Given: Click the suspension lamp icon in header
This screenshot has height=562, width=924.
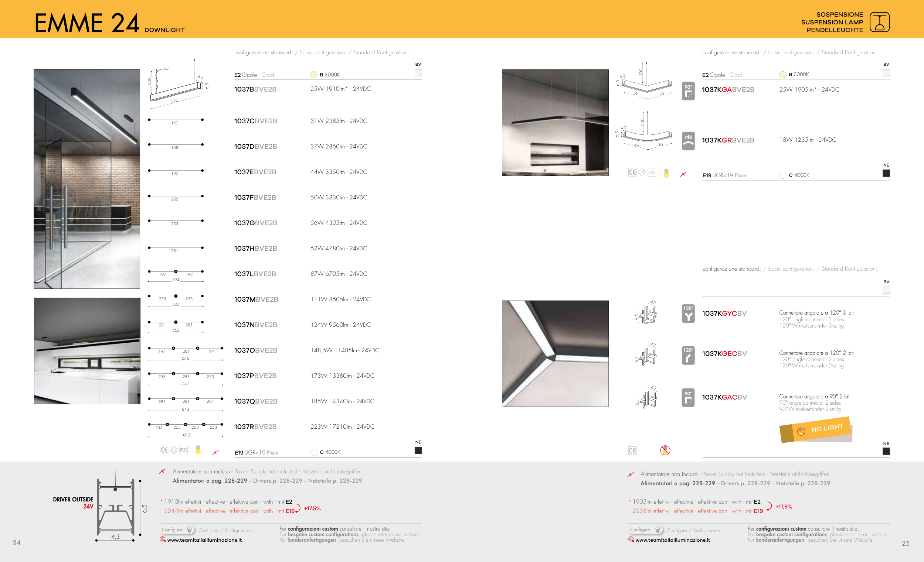Looking at the screenshot, I should click(x=879, y=22).
